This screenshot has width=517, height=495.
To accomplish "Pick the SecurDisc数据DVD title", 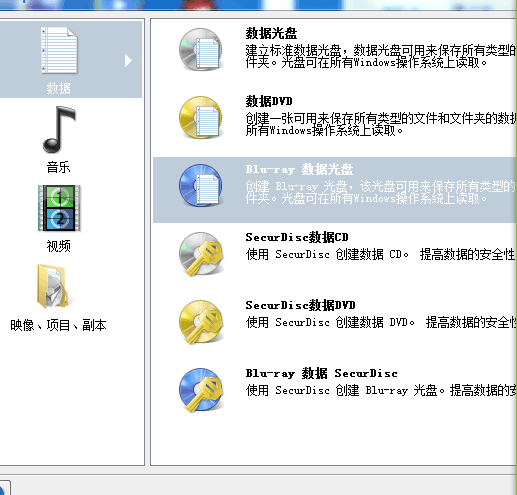I will pos(300,305).
